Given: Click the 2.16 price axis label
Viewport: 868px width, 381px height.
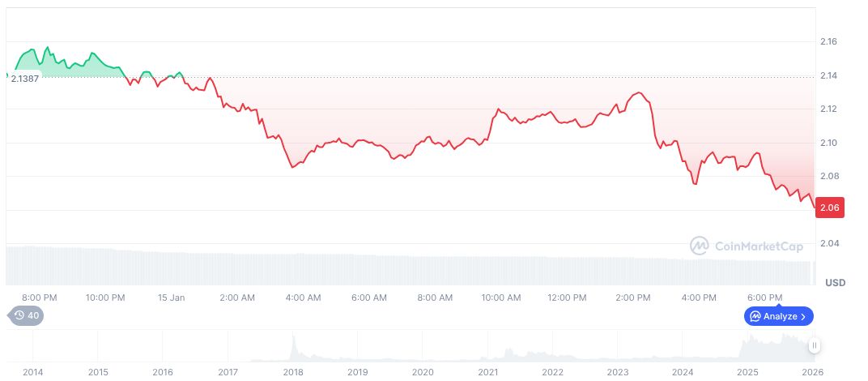Looking at the screenshot, I should click(x=828, y=41).
